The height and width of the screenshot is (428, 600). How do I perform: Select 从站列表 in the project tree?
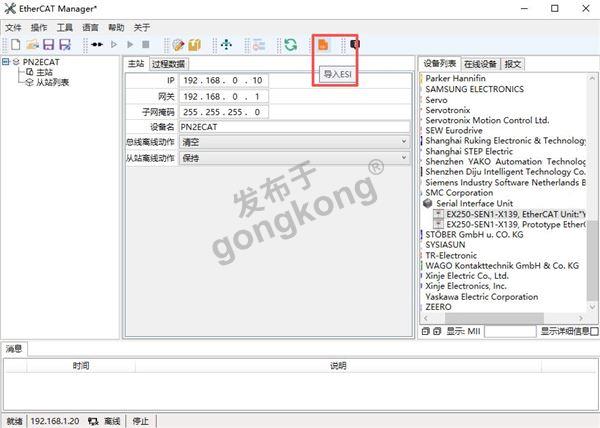53,82
